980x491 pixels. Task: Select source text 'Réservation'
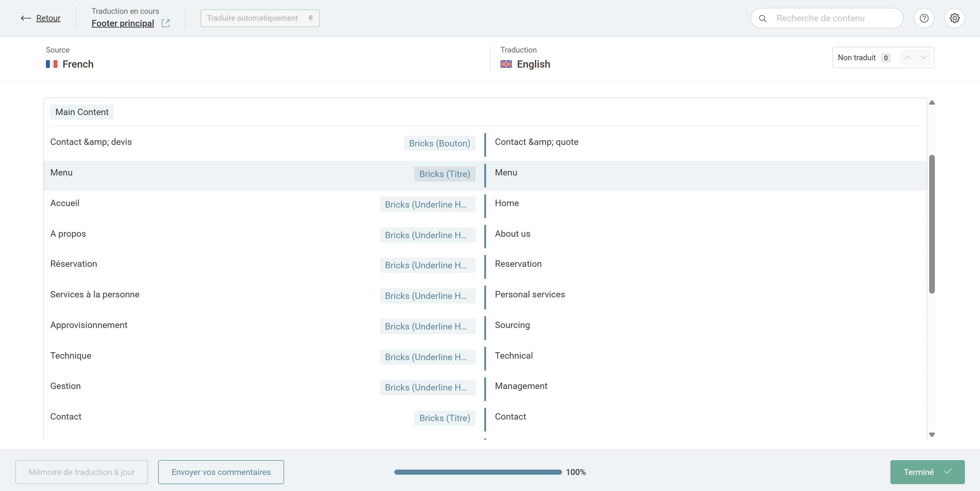(x=74, y=264)
